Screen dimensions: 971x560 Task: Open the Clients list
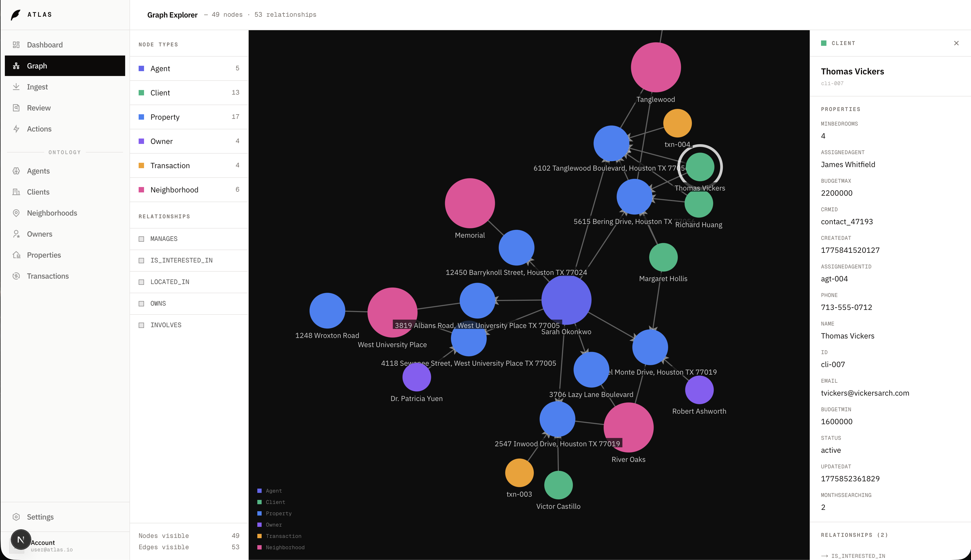click(65, 192)
